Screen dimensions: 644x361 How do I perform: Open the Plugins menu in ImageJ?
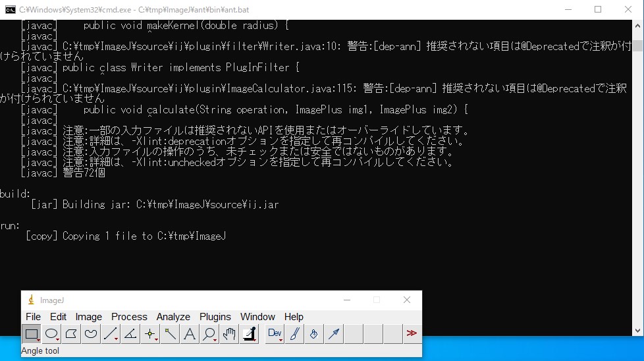[x=215, y=317]
